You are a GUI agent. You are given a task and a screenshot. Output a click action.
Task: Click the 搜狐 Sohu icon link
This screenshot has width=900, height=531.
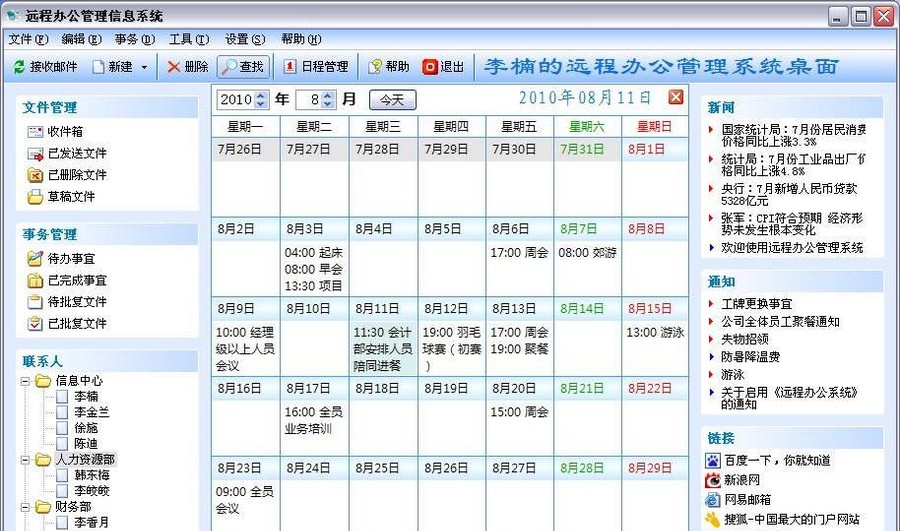point(712,520)
